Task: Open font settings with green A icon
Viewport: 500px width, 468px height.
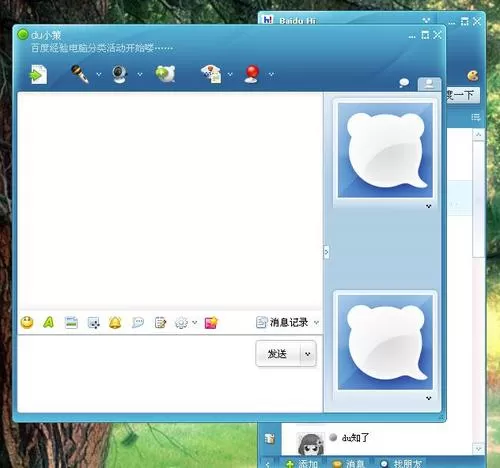Action: [49, 322]
